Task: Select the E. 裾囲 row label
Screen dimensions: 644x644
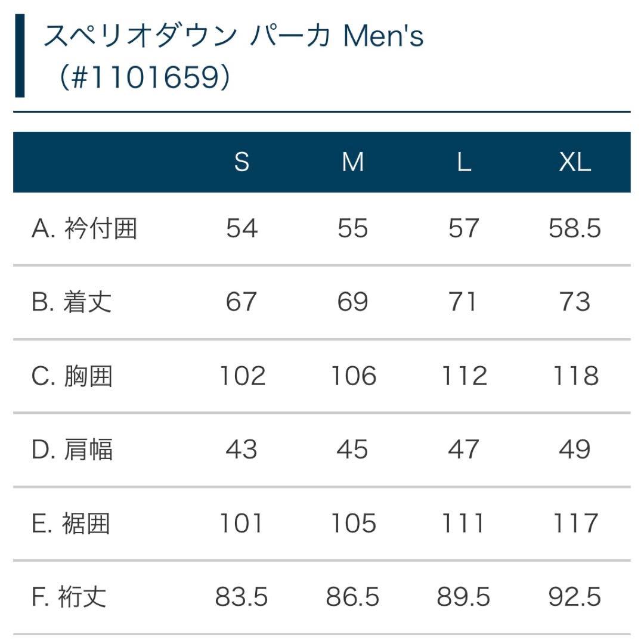Action: point(71,524)
